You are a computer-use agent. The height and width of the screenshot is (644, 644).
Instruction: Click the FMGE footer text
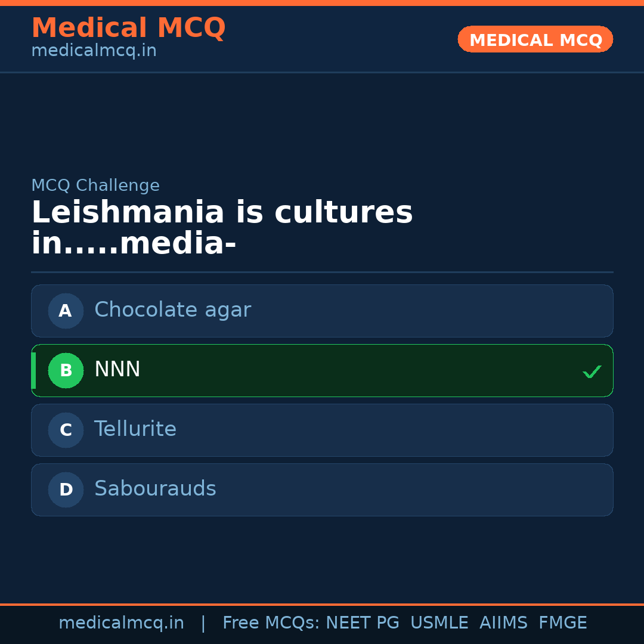click(562, 623)
